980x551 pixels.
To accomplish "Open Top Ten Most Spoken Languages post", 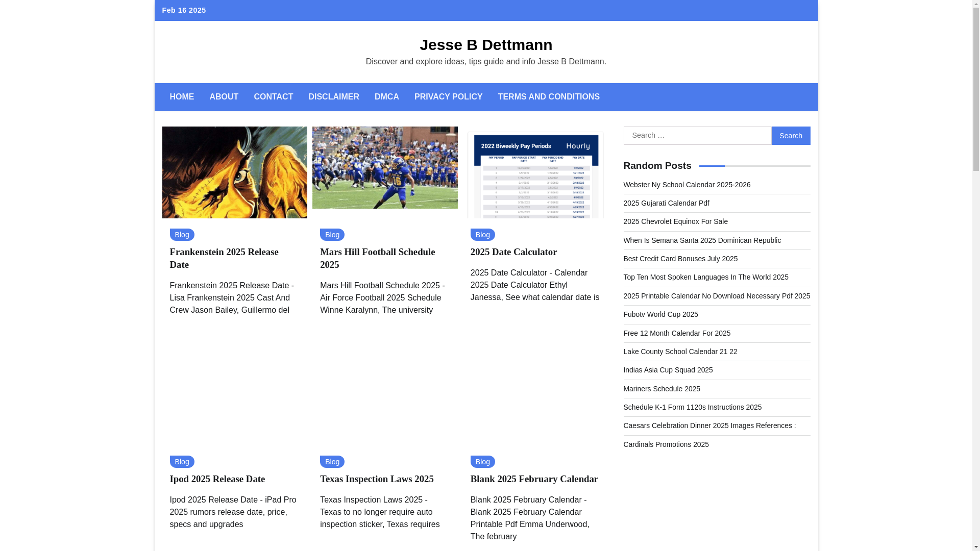I will pos(706,277).
